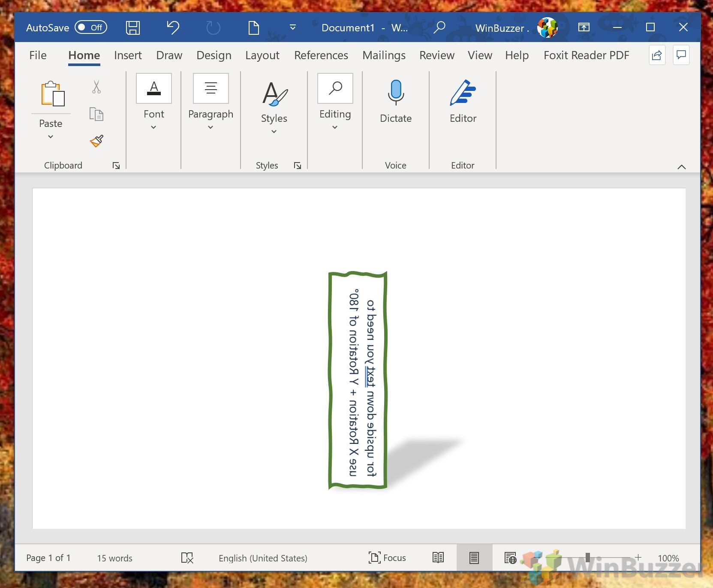This screenshot has height=588, width=713.
Task: Start Dictate microphone
Action: pyautogui.click(x=395, y=93)
